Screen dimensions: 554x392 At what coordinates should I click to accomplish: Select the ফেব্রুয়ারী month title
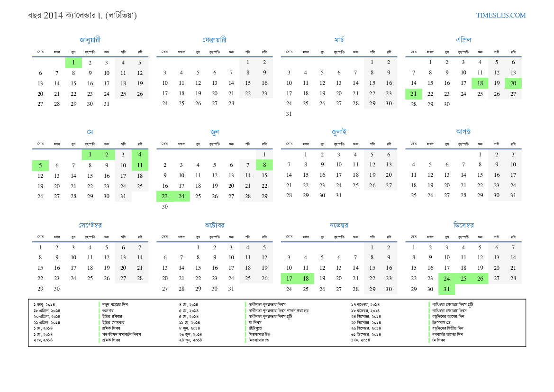click(214, 40)
